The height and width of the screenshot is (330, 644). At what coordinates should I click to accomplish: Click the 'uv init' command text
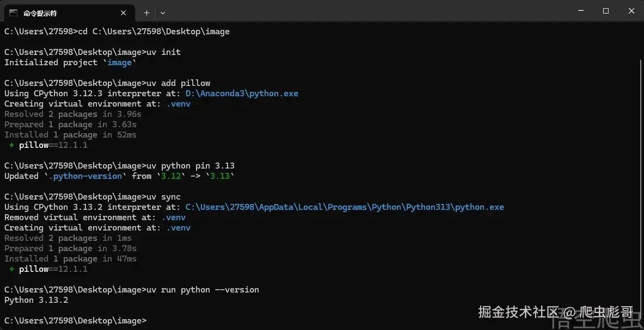tap(163, 52)
